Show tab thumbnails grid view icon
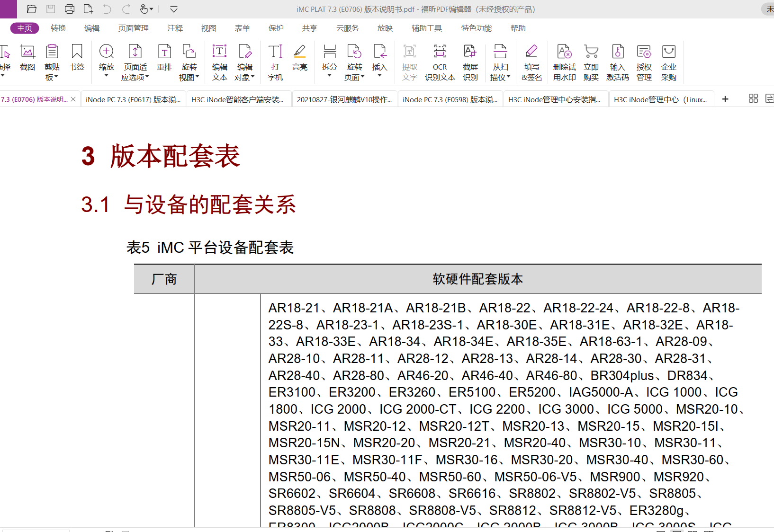Image resolution: width=774 pixels, height=532 pixels. 753,98
